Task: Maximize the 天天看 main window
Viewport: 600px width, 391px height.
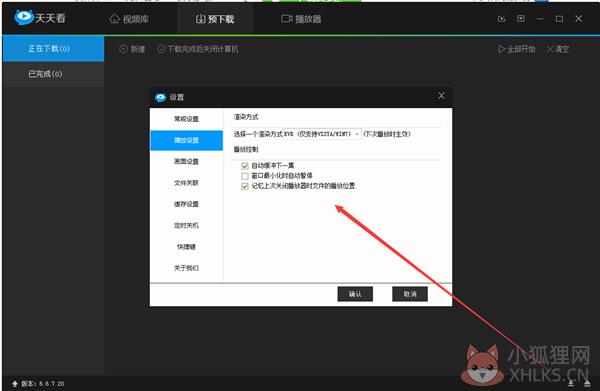Action: click(x=559, y=18)
